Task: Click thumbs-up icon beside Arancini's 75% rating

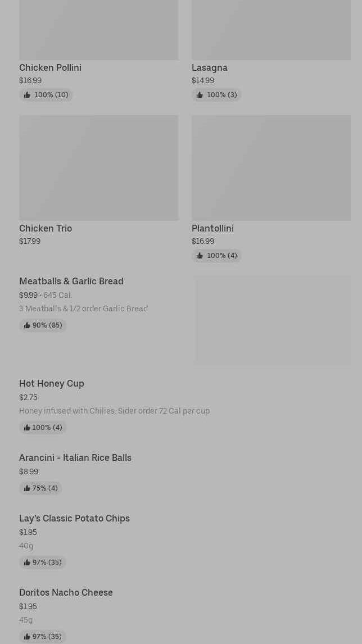Action: coord(27,488)
